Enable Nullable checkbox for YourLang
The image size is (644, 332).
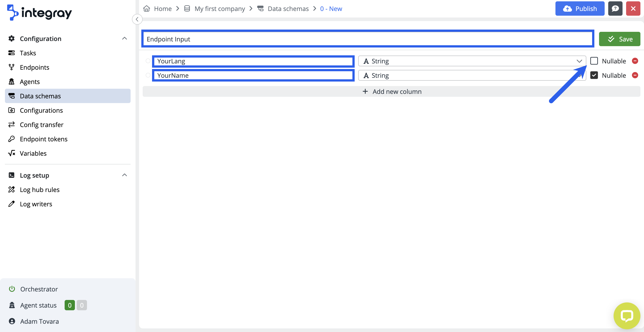tap(594, 61)
